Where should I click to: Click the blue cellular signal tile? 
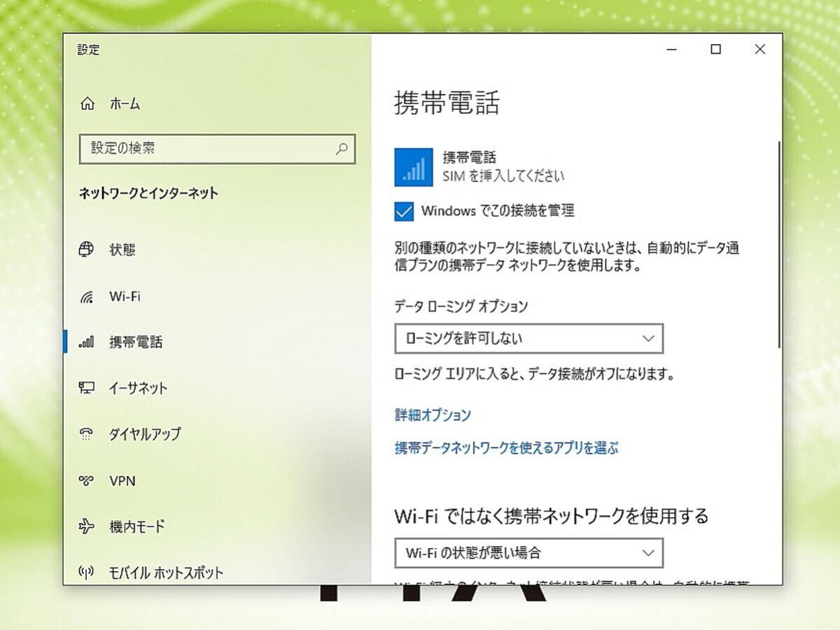point(414,167)
